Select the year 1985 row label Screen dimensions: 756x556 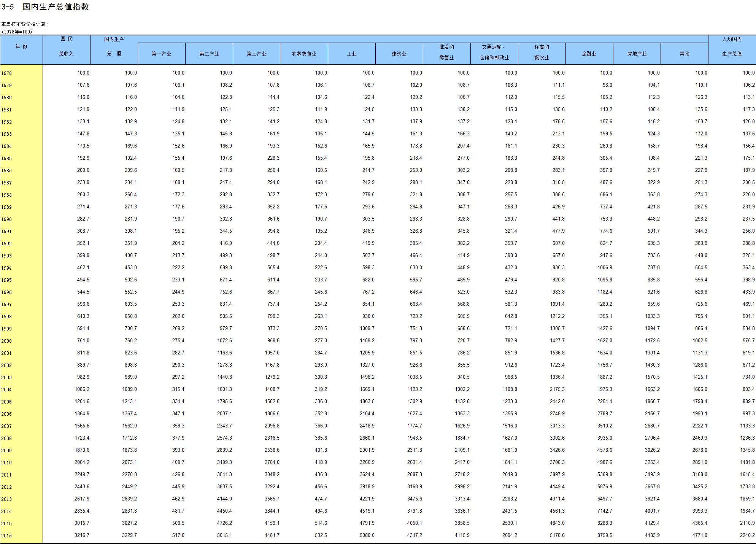6,158
